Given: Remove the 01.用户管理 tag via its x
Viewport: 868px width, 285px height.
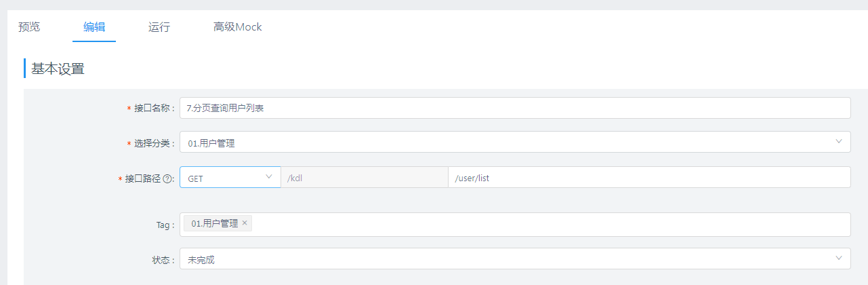Looking at the screenshot, I should coord(245,223).
